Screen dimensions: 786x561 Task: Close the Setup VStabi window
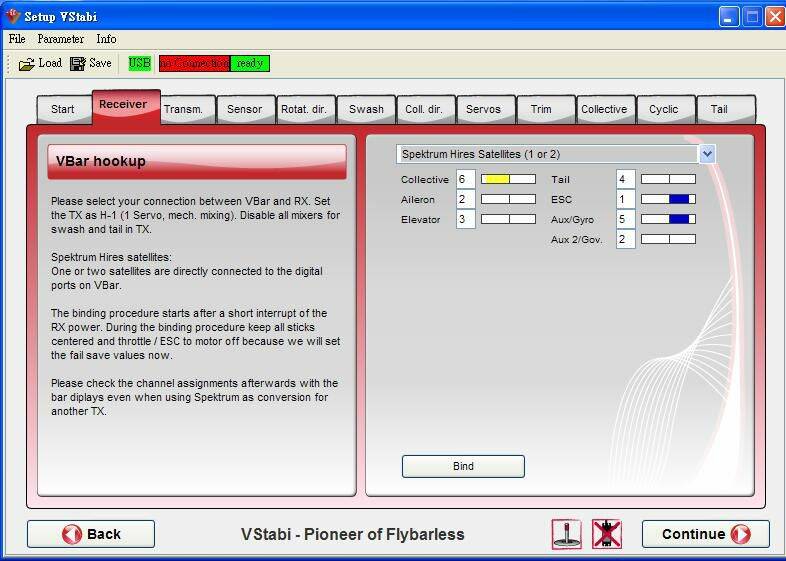click(x=775, y=17)
